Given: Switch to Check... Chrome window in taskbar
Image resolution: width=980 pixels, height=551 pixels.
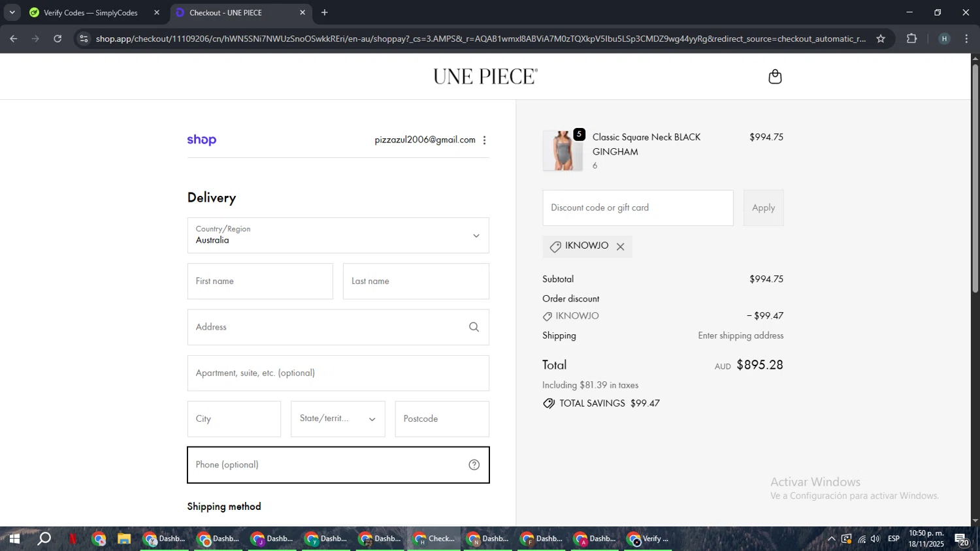Looking at the screenshot, I should 434,539.
